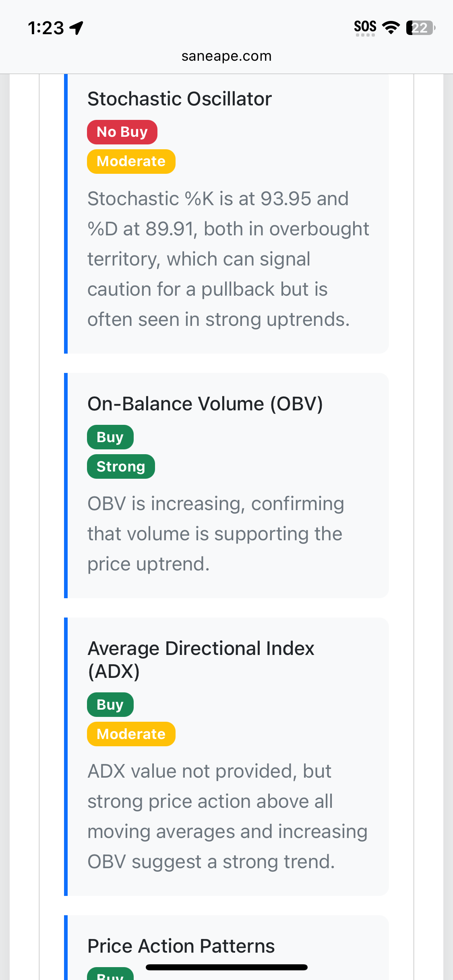Tap the ADX value not provided description
Image resolution: width=453 pixels, height=980 pixels.
[x=228, y=817]
